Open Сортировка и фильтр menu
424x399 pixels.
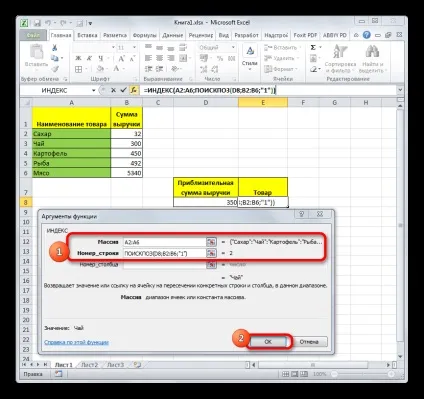[x=340, y=58]
